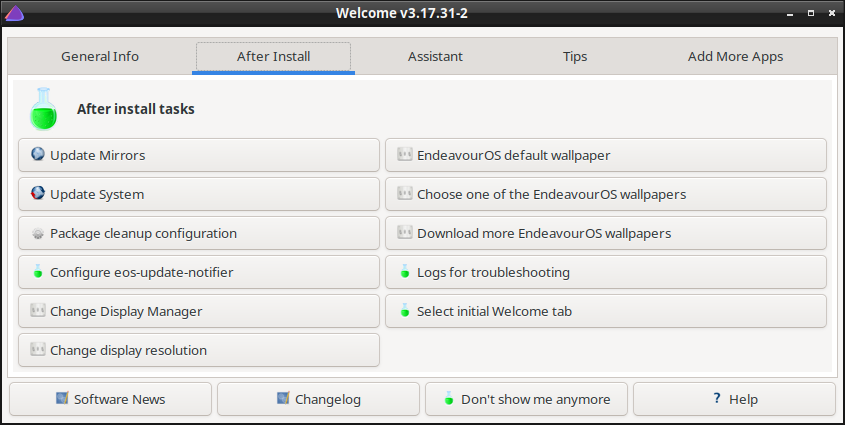Select the After Install tab
The height and width of the screenshot is (425, 845).
[273, 56]
